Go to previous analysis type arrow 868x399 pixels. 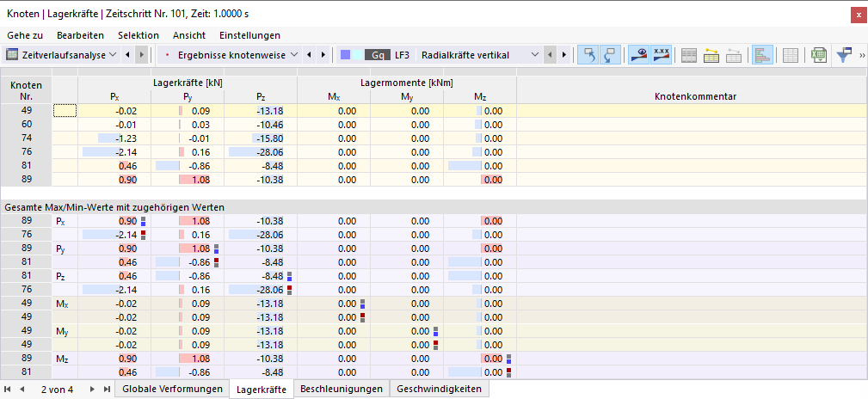(128, 55)
